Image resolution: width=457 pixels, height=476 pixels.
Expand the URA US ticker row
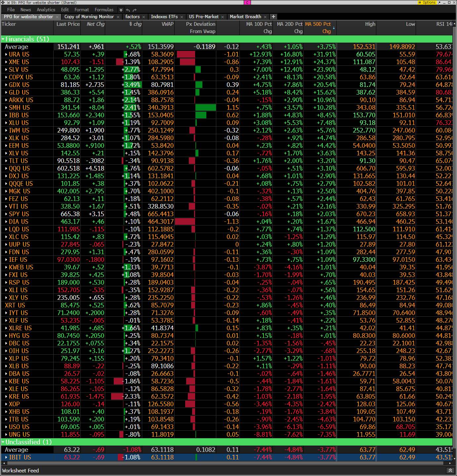pyautogui.click(x=6, y=55)
